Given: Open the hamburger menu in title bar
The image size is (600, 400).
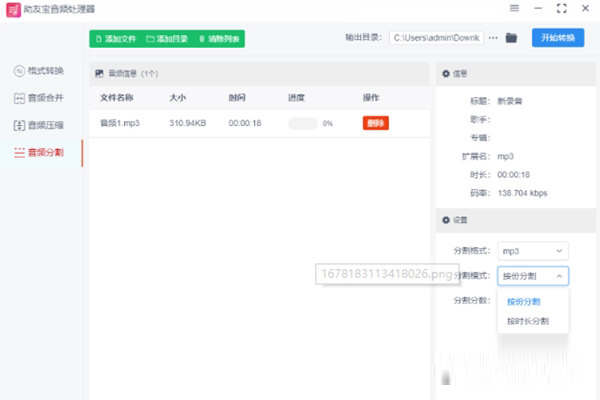Looking at the screenshot, I should click(514, 8).
